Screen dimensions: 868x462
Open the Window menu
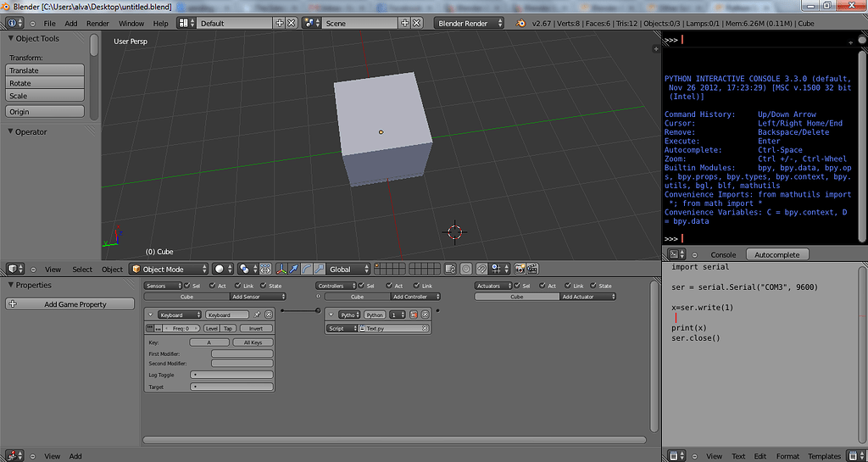[x=131, y=23]
